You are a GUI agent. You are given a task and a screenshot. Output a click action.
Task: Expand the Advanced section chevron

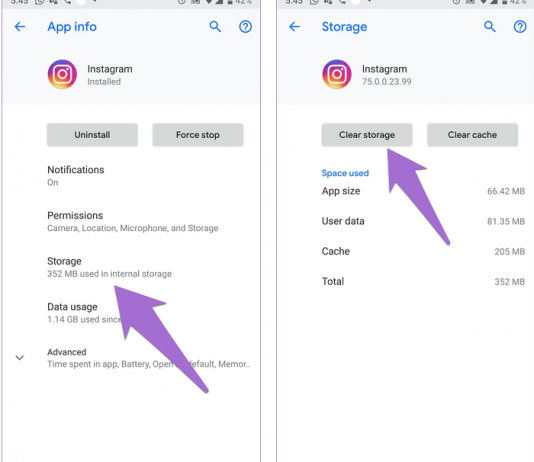coord(20,357)
